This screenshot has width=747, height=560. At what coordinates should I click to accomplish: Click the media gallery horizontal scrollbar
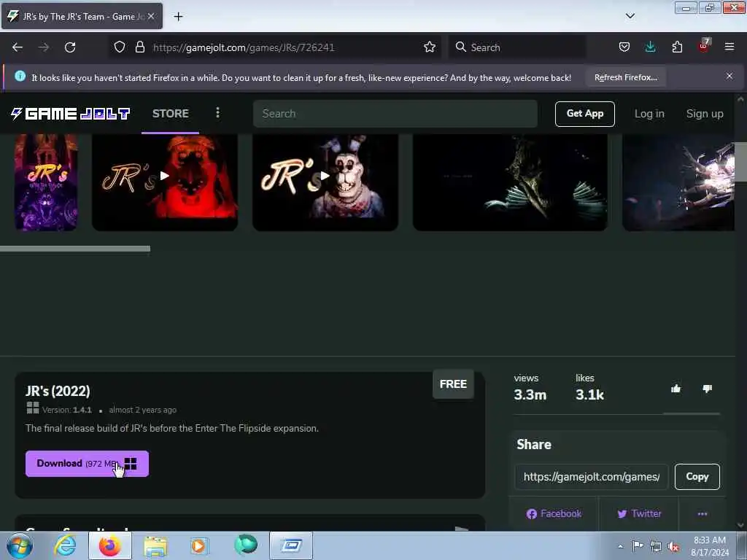75,249
